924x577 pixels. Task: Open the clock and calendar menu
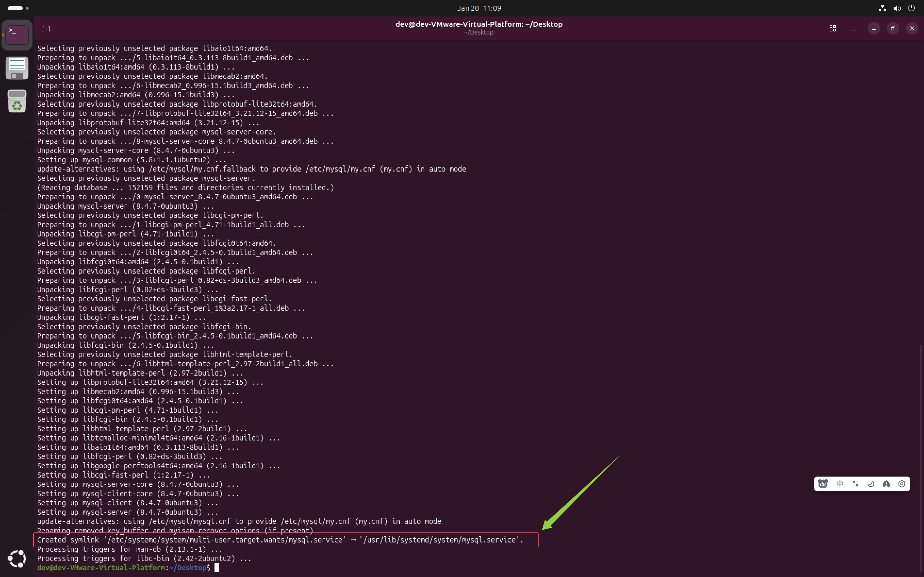click(x=479, y=8)
